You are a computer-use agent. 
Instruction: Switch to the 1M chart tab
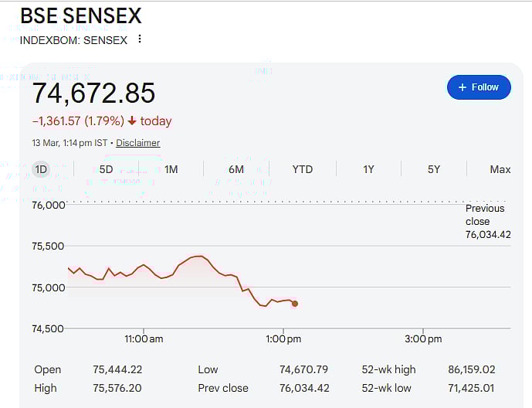(171, 169)
